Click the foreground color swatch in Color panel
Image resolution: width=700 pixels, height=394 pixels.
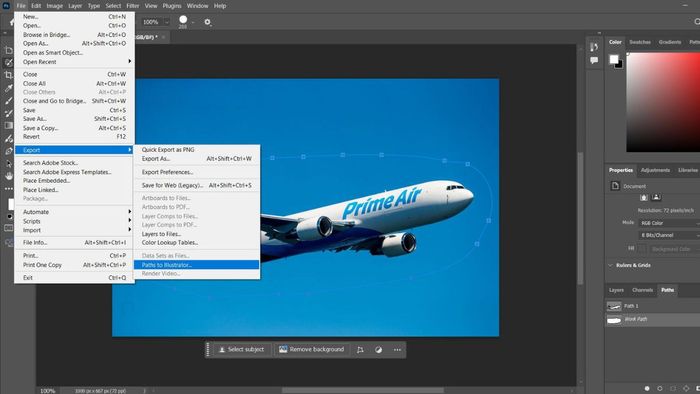[614, 59]
